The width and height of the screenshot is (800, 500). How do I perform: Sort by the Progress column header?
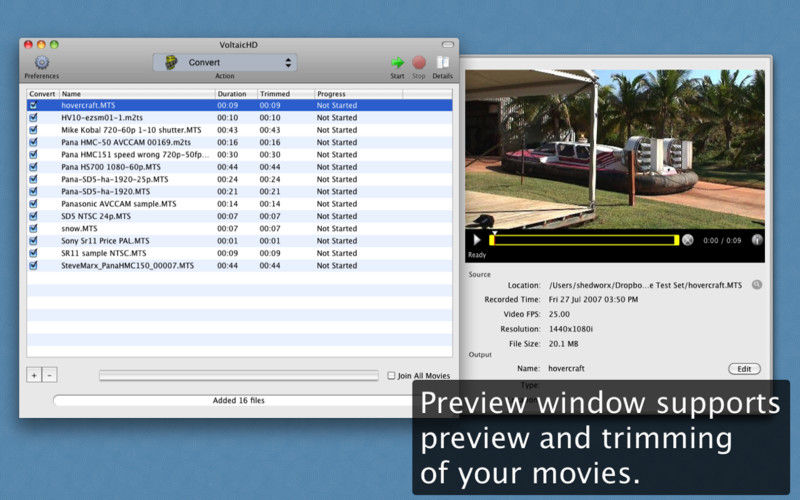click(359, 94)
